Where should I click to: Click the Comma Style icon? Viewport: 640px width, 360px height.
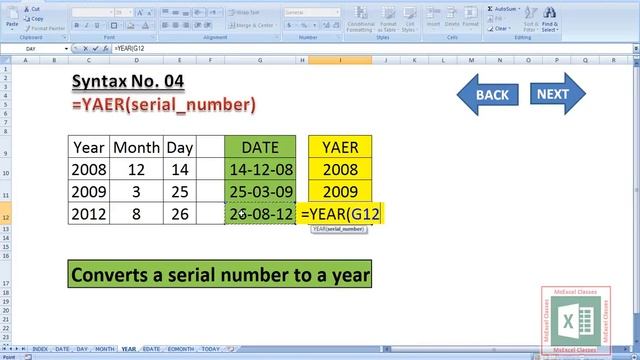(315, 25)
